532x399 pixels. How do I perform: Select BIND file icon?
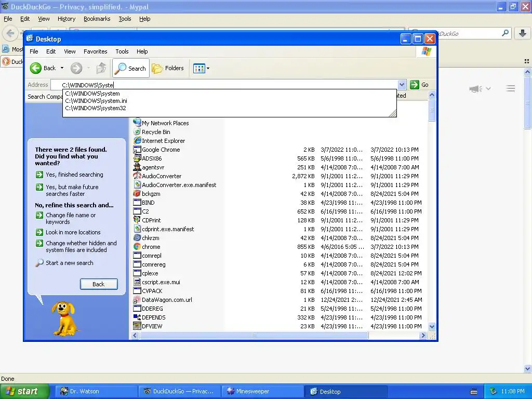tap(137, 202)
